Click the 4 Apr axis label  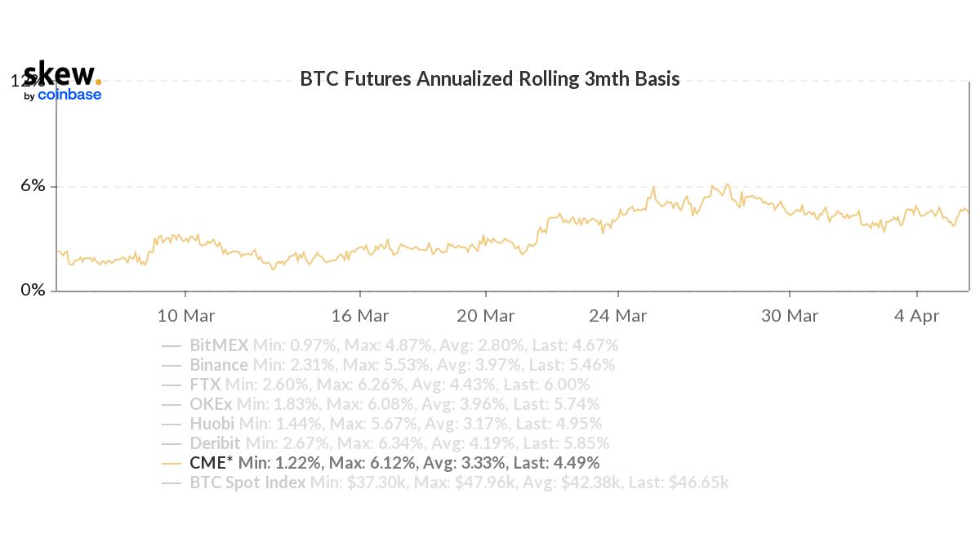tap(917, 316)
